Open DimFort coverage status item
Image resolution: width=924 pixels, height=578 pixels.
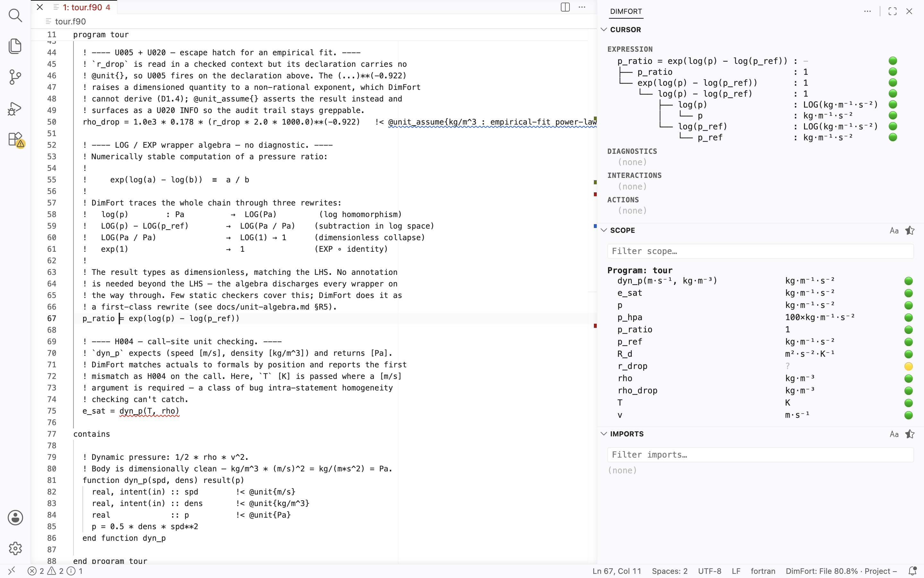[841, 571]
